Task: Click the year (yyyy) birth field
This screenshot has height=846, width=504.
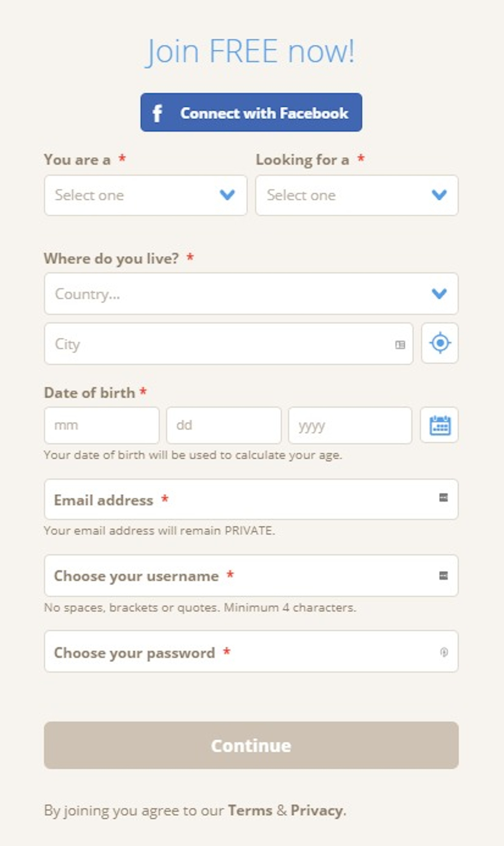Action: [x=350, y=426]
